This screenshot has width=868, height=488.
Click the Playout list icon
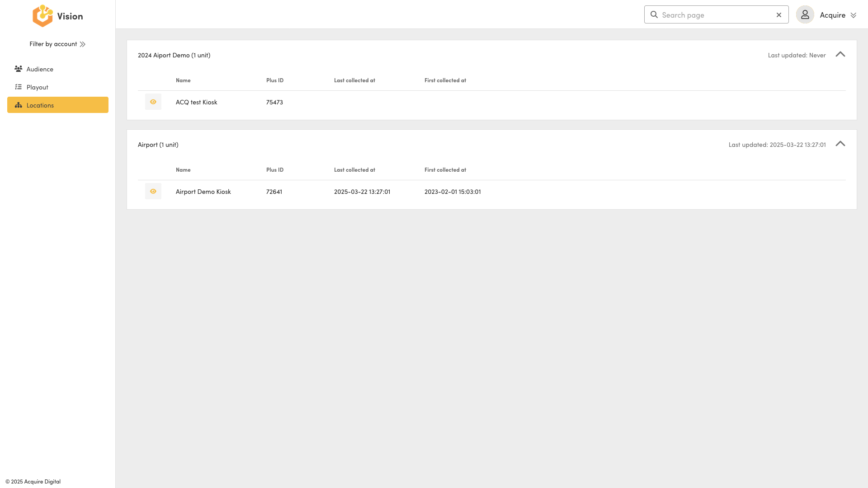[19, 87]
